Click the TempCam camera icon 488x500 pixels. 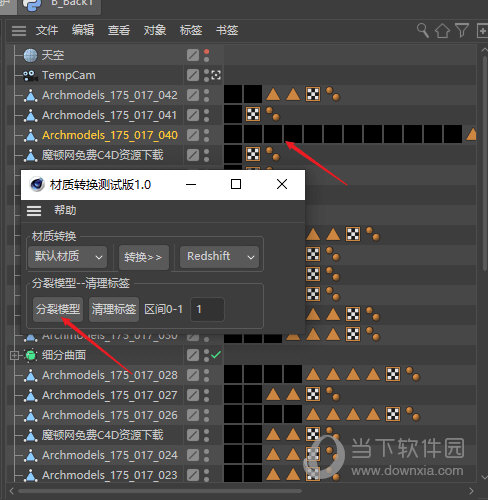click(30, 76)
